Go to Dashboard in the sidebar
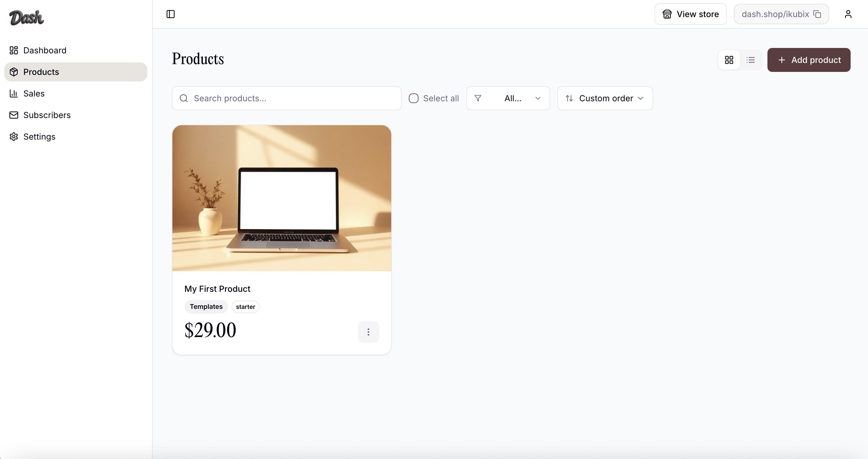 [x=45, y=50]
